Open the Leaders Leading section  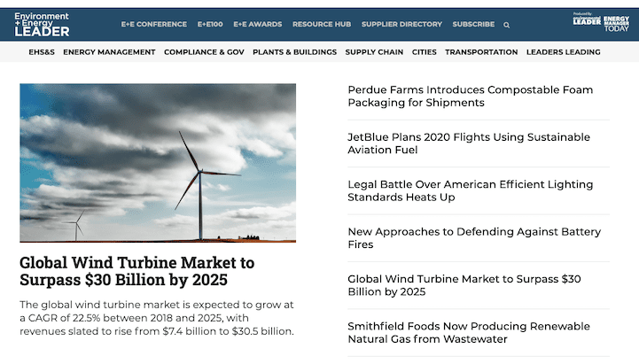click(563, 52)
